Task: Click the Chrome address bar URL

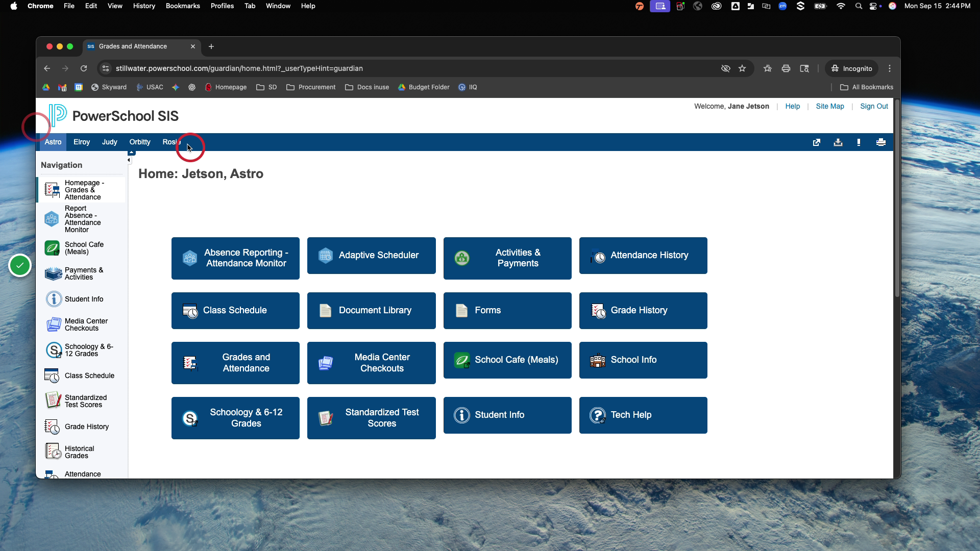Action: (x=239, y=68)
